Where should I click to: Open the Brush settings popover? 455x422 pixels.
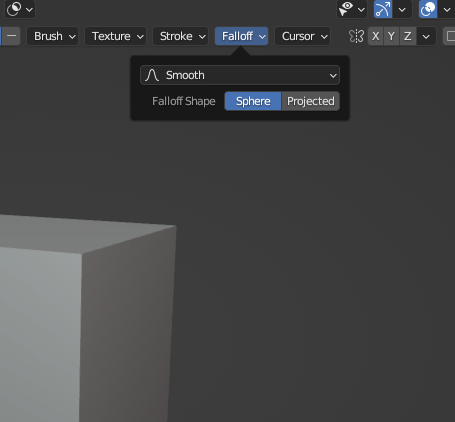(x=52, y=36)
